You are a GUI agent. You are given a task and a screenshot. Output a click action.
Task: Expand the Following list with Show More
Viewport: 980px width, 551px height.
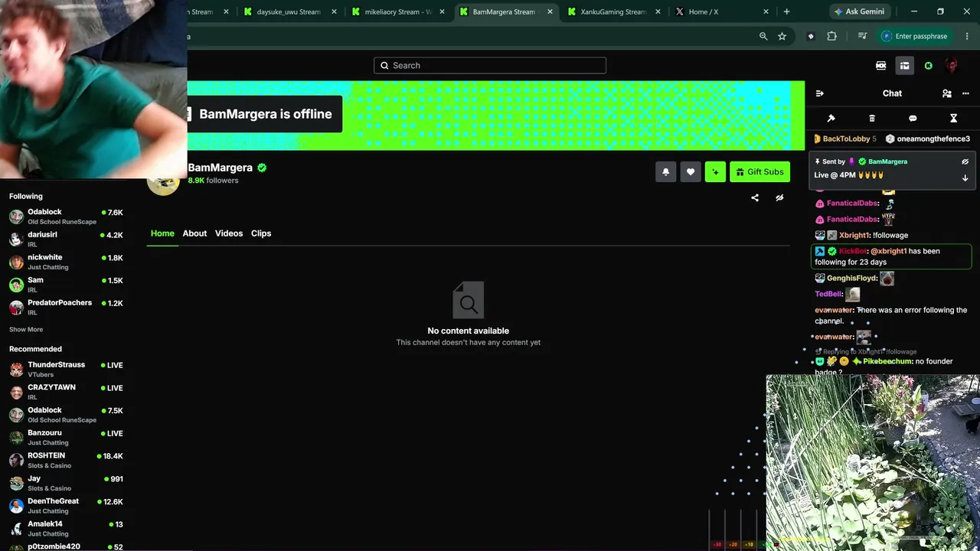(x=26, y=330)
